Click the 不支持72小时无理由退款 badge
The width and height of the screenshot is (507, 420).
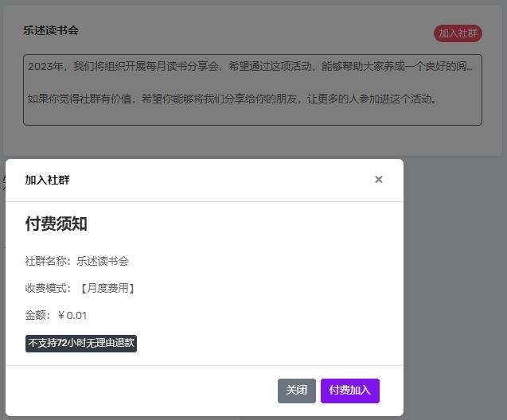tap(81, 343)
